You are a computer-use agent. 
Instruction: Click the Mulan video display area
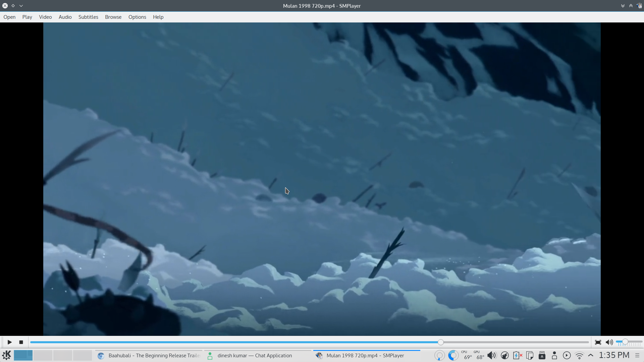coord(322,179)
